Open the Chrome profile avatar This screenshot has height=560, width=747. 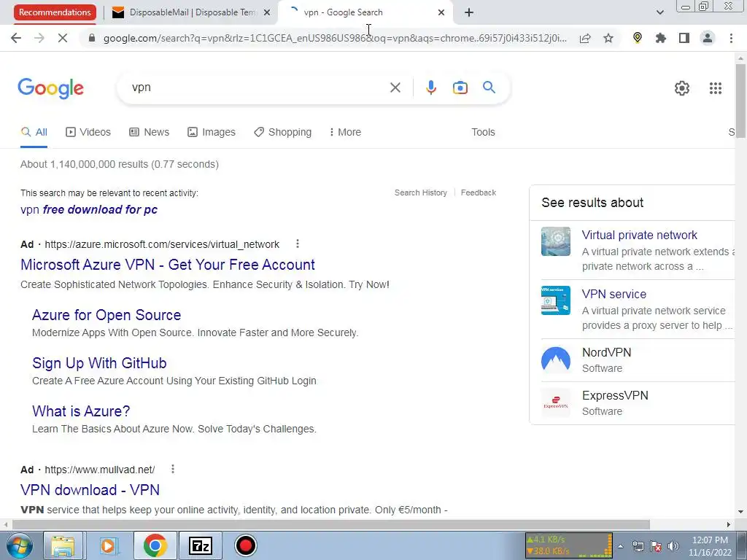pyautogui.click(x=708, y=38)
